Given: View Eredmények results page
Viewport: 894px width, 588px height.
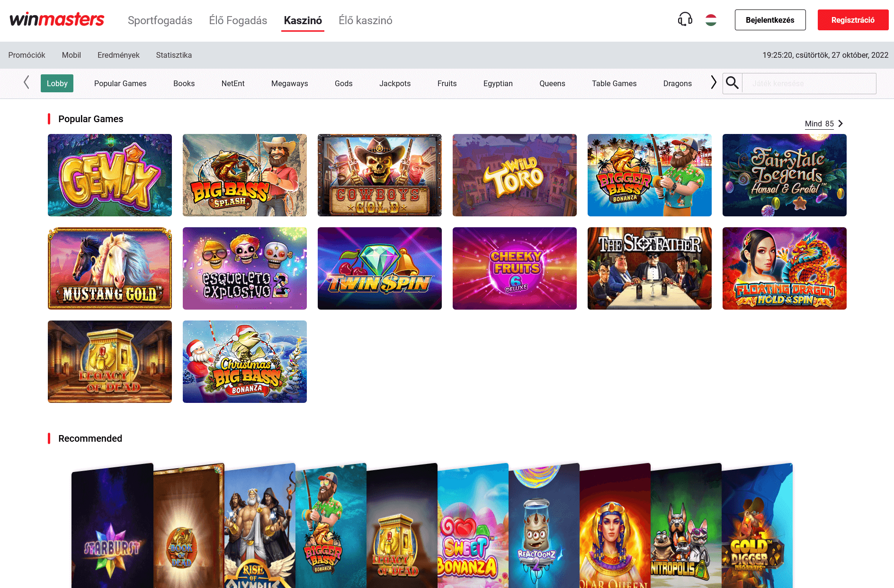Looking at the screenshot, I should pos(118,55).
